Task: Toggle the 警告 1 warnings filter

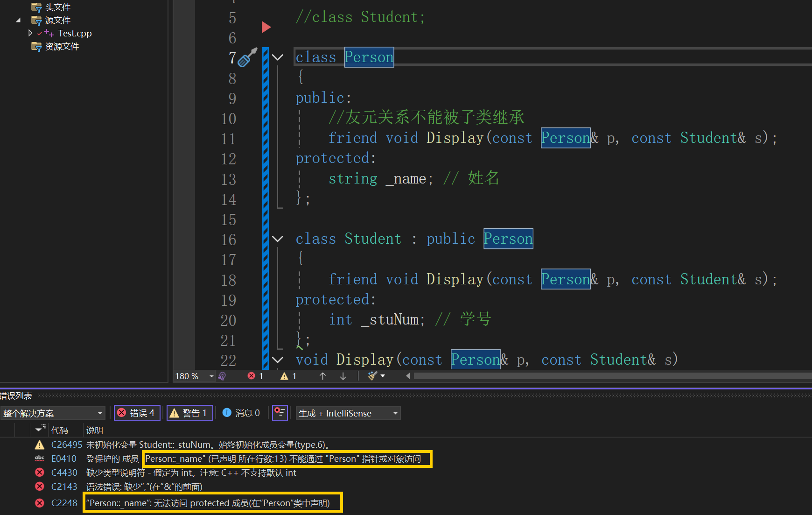Action: (x=190, y=413)
